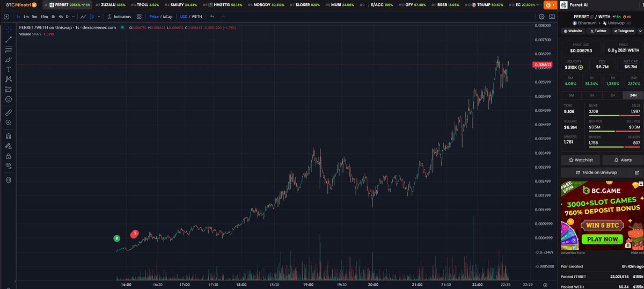The image size is (644, 289).
Task: Click the redo arrow in toolbar
Action: pyautogui.click(x=223, y=17)
